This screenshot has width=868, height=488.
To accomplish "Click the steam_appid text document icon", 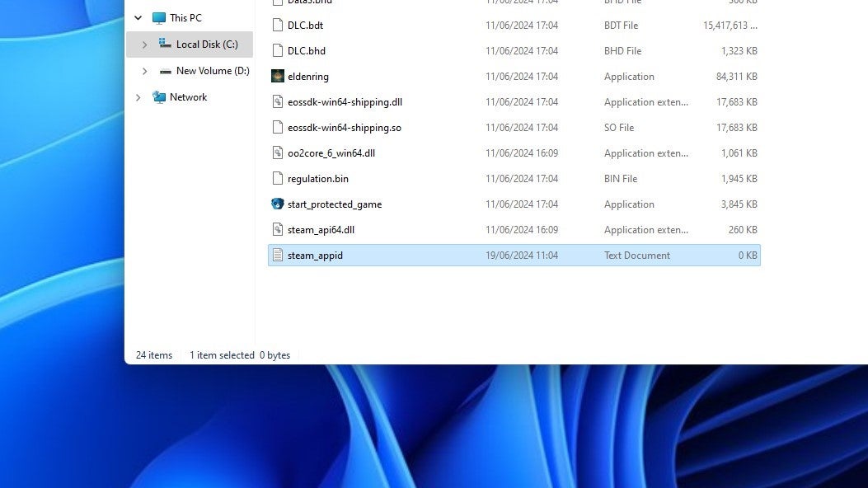I will [x=277, y=255].
